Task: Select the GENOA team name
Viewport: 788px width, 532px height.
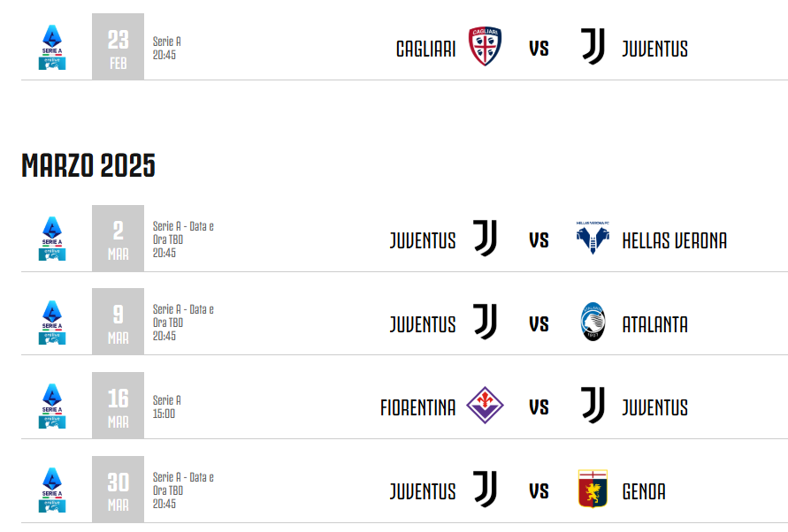Action: 644,492
